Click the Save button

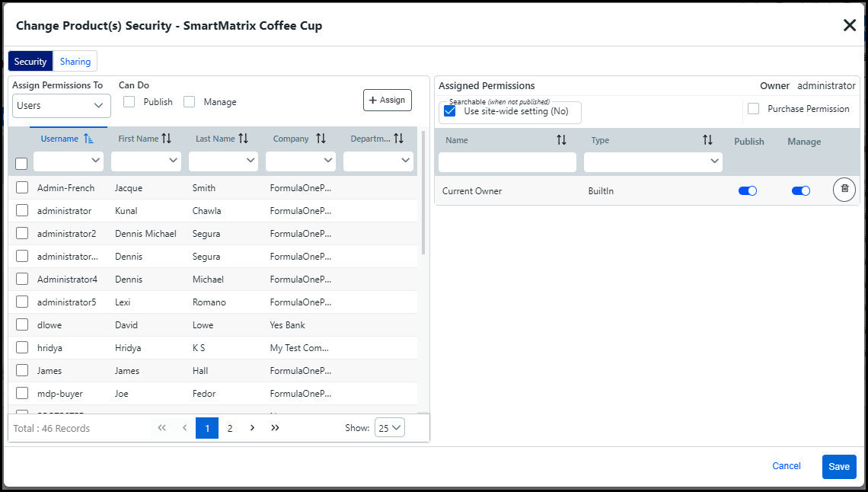click(x=838, y=466)
